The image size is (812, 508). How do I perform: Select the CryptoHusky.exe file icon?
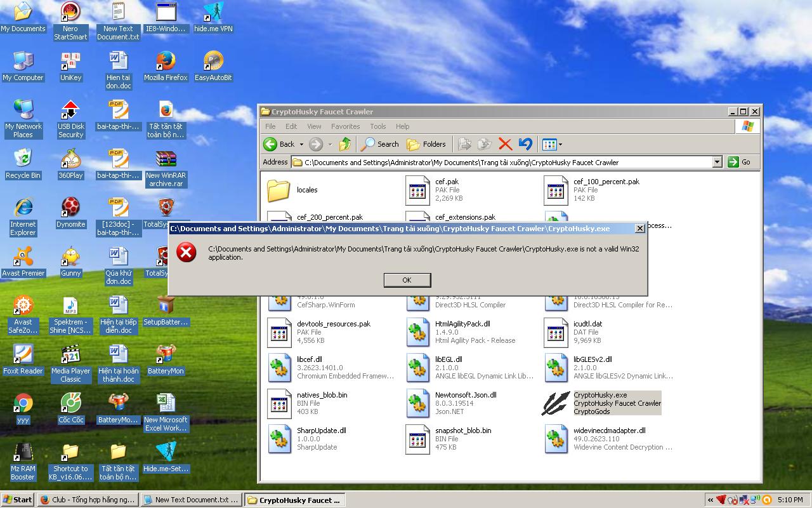555,403
